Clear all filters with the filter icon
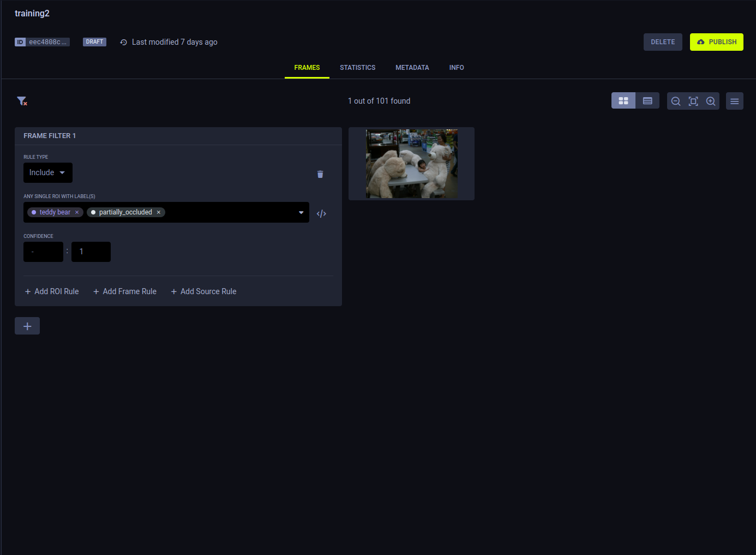Image resolution: width=756 pixels, height=555 pixels. click(22, 101)
